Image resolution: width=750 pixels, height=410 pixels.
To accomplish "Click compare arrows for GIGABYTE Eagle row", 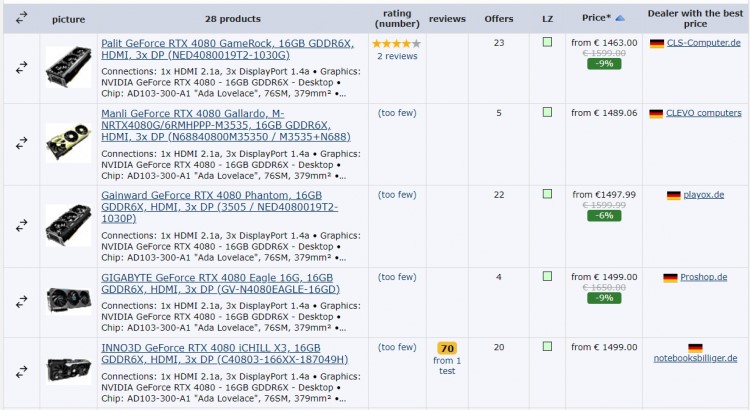I will pos(22,301).
